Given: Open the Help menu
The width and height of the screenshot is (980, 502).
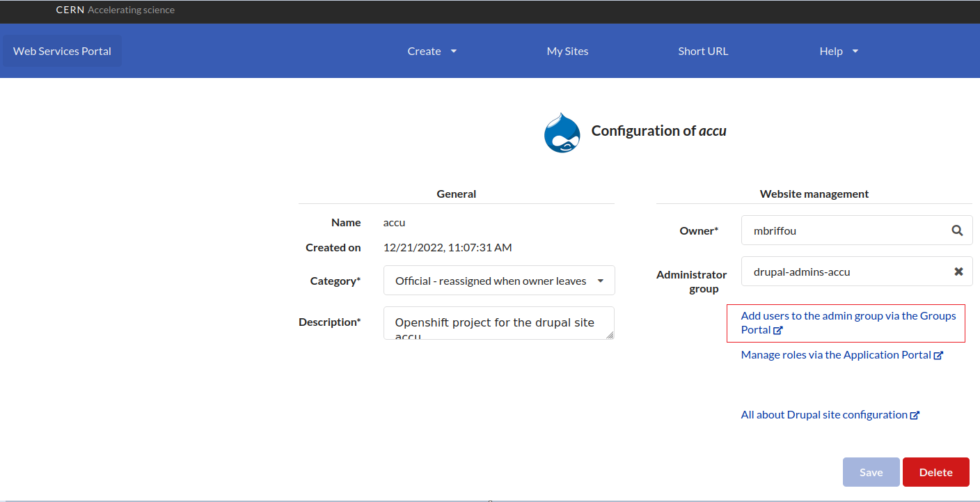Looking at the screenshot, I should 839,51.
